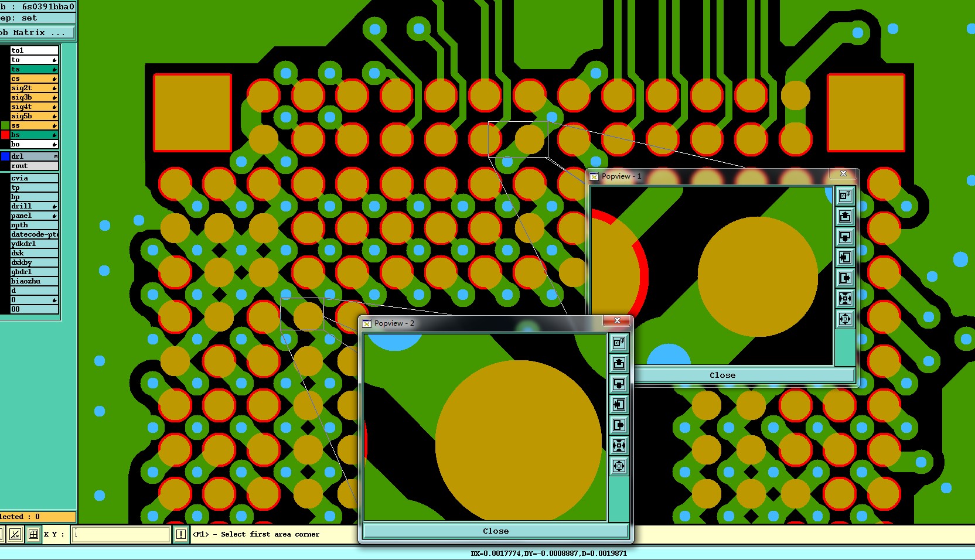Select the cs layer row

35,78
